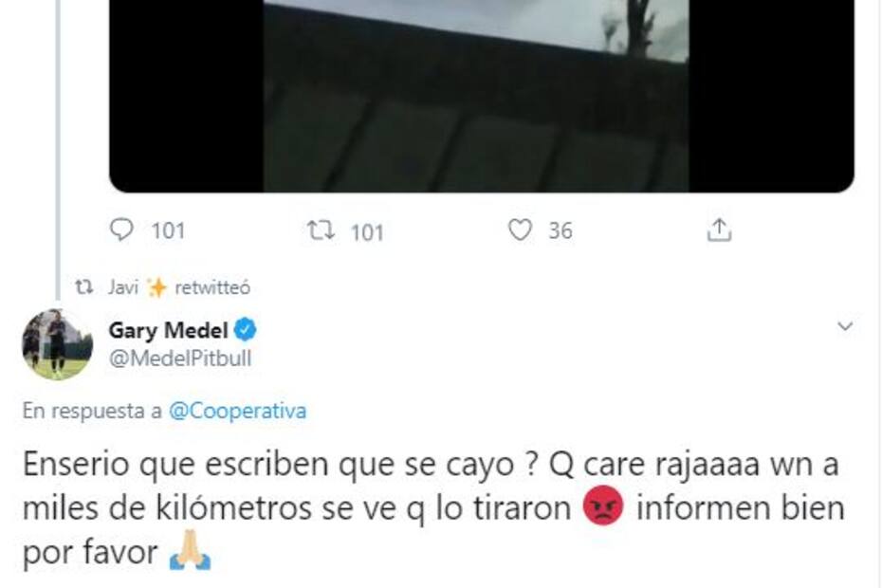Expand the tweet options chevron
Image resolution: width=882 pixels, height=588 pixels.
(x=845, y=326)
